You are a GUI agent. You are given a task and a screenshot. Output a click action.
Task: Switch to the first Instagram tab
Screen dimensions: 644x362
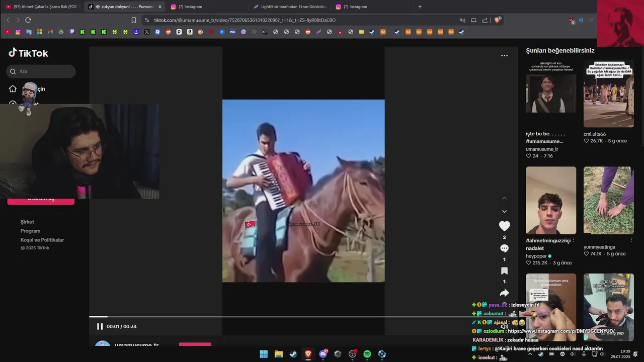(206, 7)
